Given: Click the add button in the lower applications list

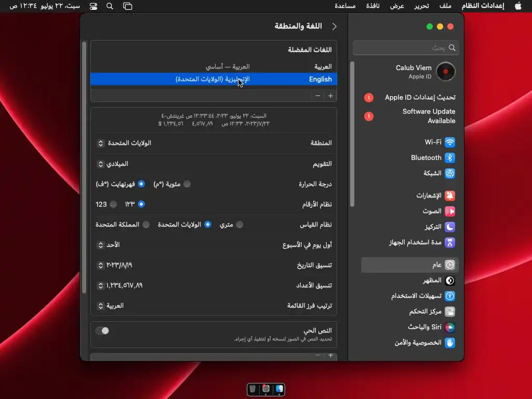Looking at the screenshot, I should point(330,355).
